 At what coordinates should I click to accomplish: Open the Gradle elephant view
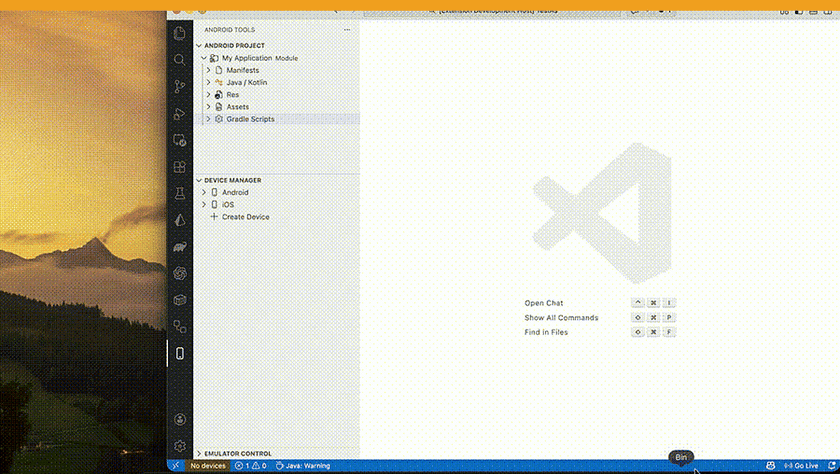(179, 247)
